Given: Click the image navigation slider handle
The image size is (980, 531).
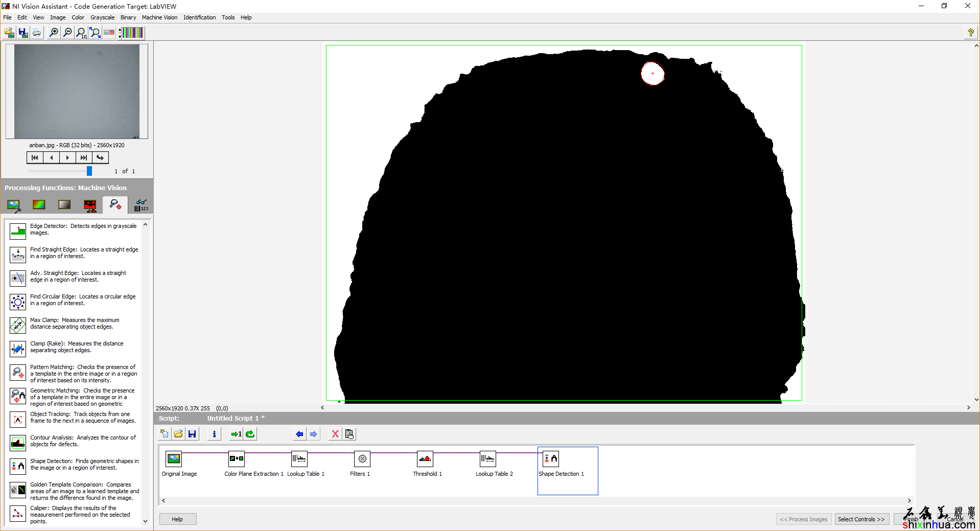Looking at the screenshot, I should pos(89,171).
